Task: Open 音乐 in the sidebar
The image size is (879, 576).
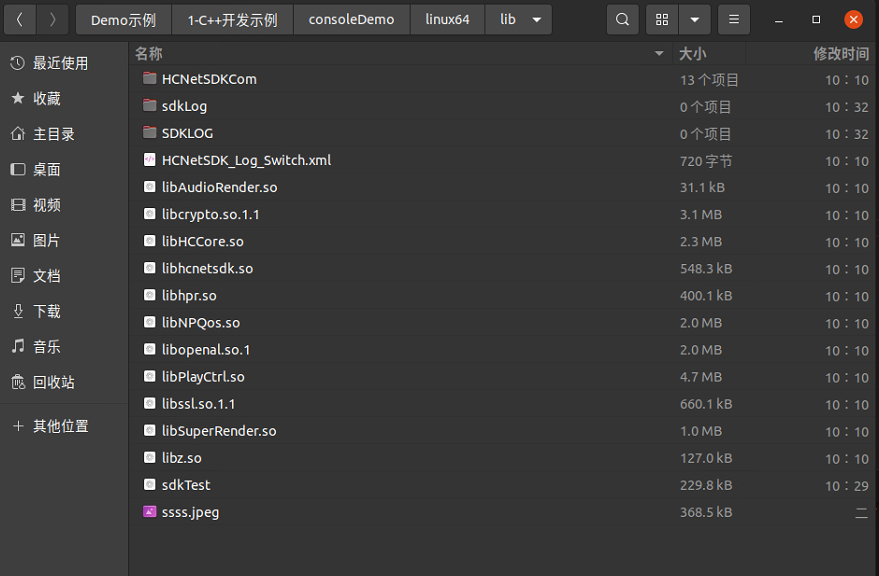Action: 64,347
